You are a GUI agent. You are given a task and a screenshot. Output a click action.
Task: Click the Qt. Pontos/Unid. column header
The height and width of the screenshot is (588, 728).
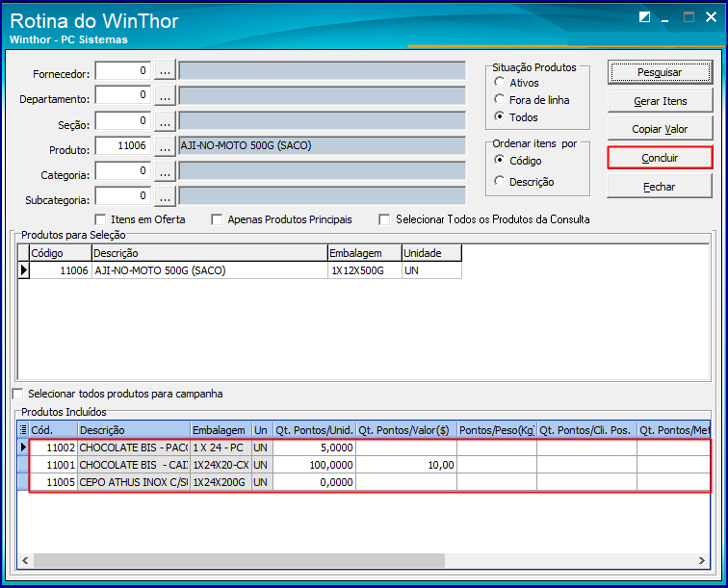pos(314,430)
